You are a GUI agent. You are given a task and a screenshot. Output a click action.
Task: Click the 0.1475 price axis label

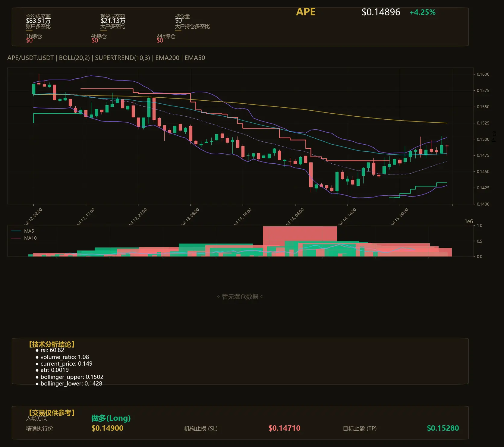tap(483, 155)
